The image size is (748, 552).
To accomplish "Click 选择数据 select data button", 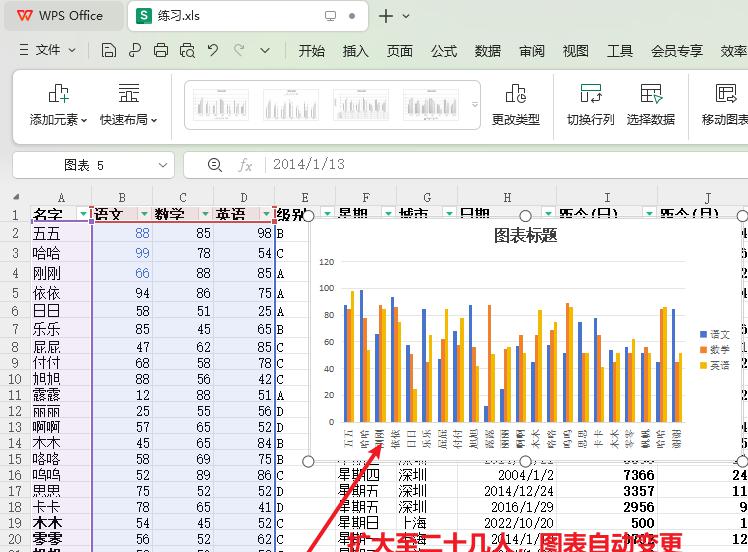I will [x=651, y=104].
